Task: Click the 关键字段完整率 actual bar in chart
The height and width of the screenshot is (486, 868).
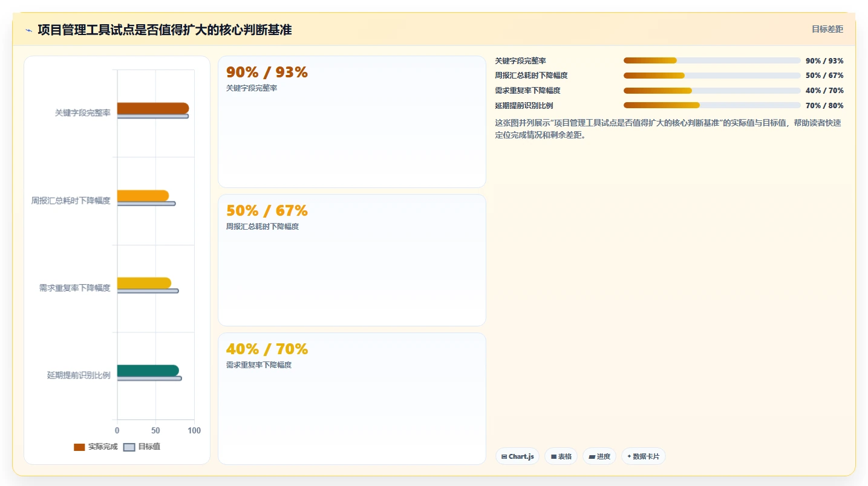Action: click(153, 108)
